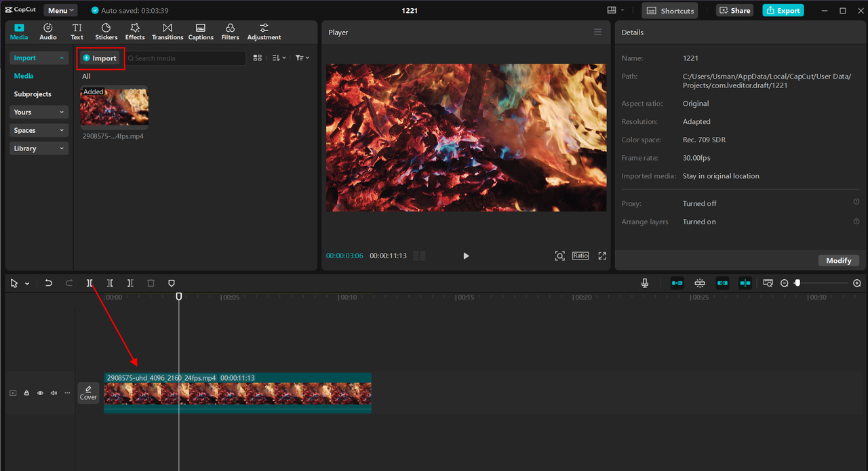Switch media list to grid view icon

point(257,58)
